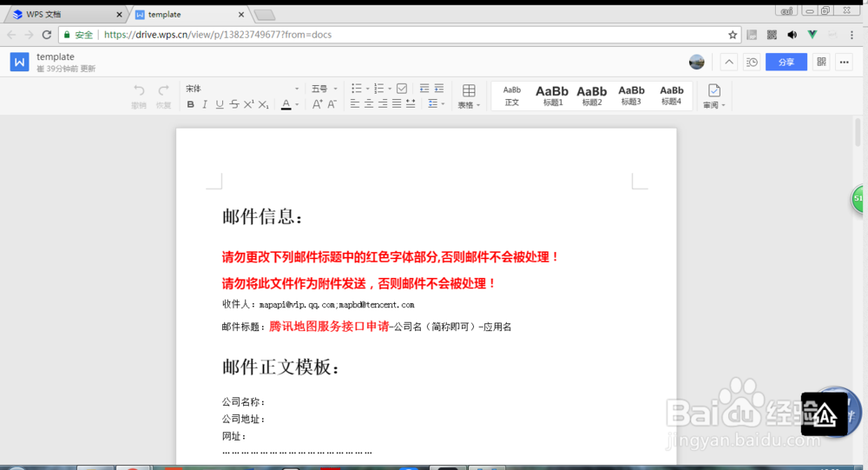Apply the 标题2 heading style
Screen dimensions: 868x470
point(592,96)
